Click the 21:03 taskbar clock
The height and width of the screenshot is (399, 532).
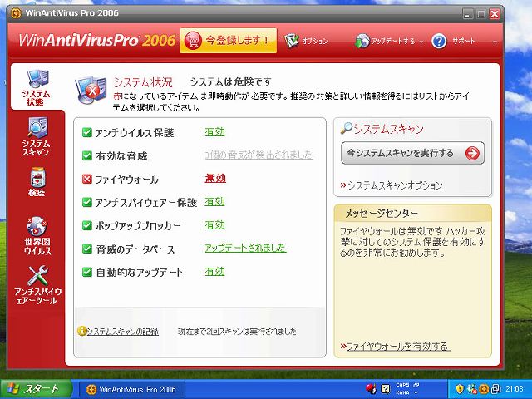click(x=514, y=389)
